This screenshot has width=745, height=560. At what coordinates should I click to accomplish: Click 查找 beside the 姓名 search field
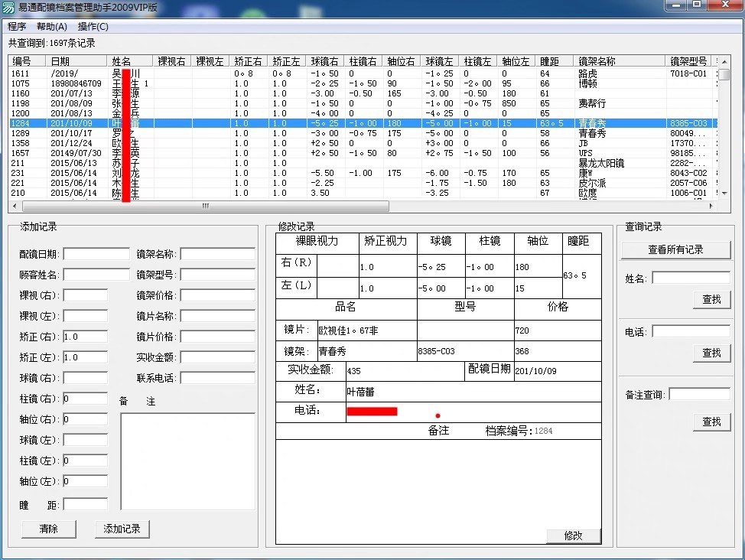[x=711, y=300]
